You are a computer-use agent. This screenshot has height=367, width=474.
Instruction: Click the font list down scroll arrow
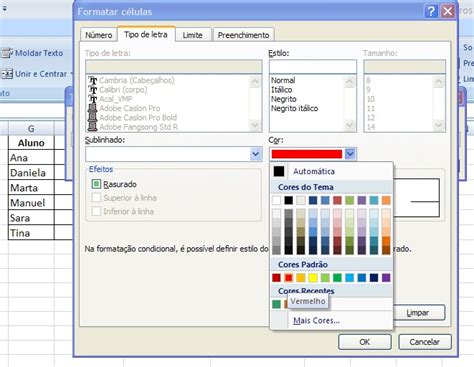255,125
